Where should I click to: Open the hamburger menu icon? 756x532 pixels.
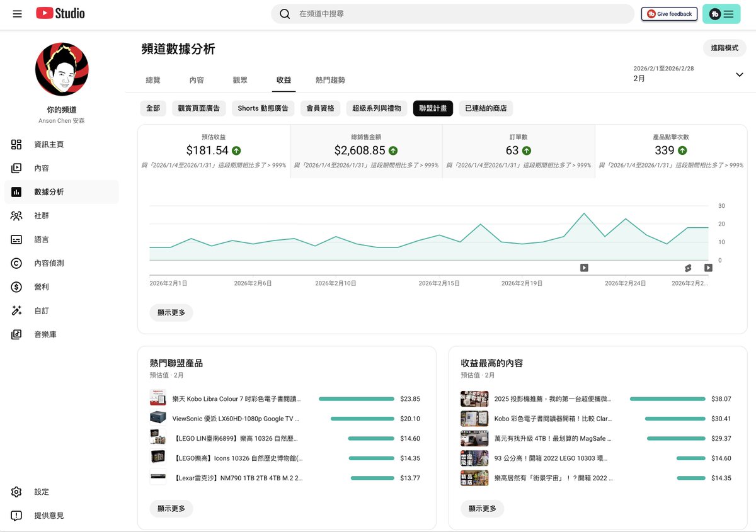click(x=17, y=13)
